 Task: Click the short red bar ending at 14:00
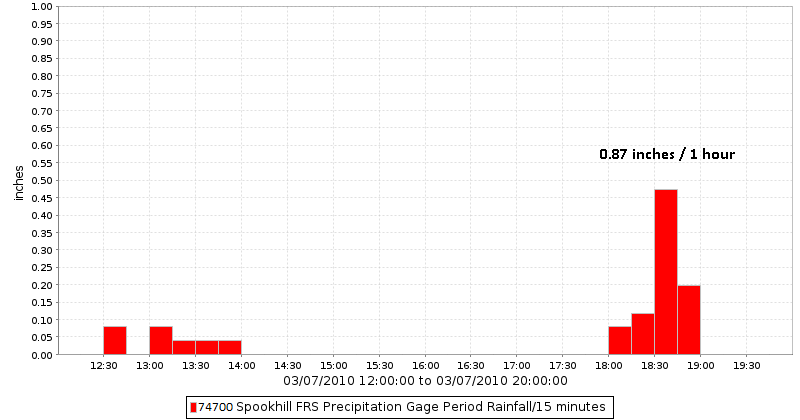230,348
